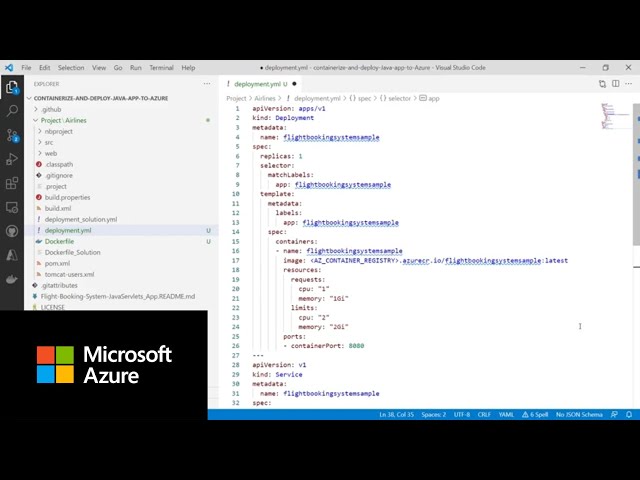The image size is (640, 480).
Task: Click 6 Spell warning in status bar
Action: click(535, 415)
